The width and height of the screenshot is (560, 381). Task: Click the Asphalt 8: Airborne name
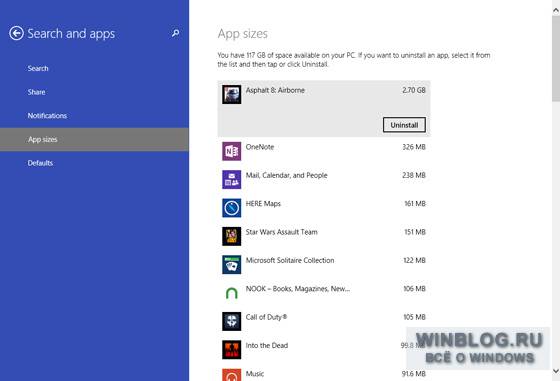[x=275, y=90]
